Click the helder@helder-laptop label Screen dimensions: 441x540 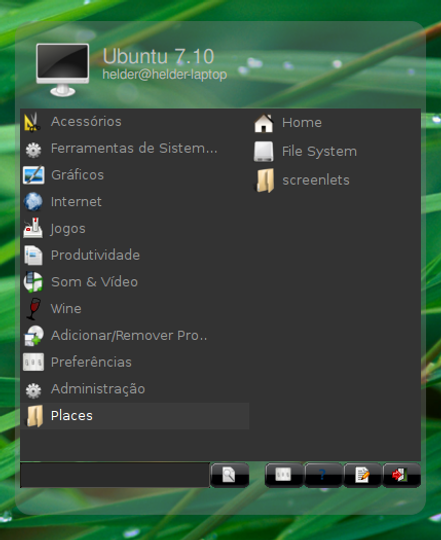point(165,75)
